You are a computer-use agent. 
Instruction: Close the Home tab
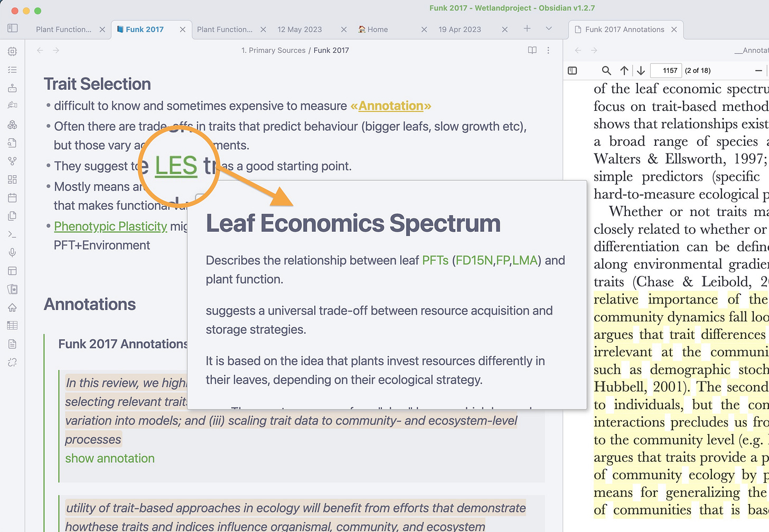coord(424,30)
